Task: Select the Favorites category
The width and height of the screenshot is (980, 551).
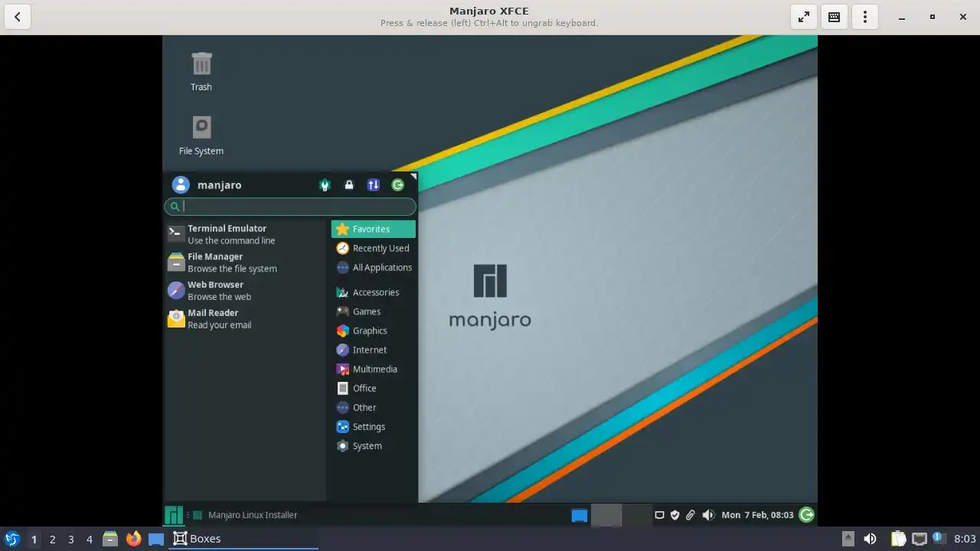Action: [x=374, y=229]
